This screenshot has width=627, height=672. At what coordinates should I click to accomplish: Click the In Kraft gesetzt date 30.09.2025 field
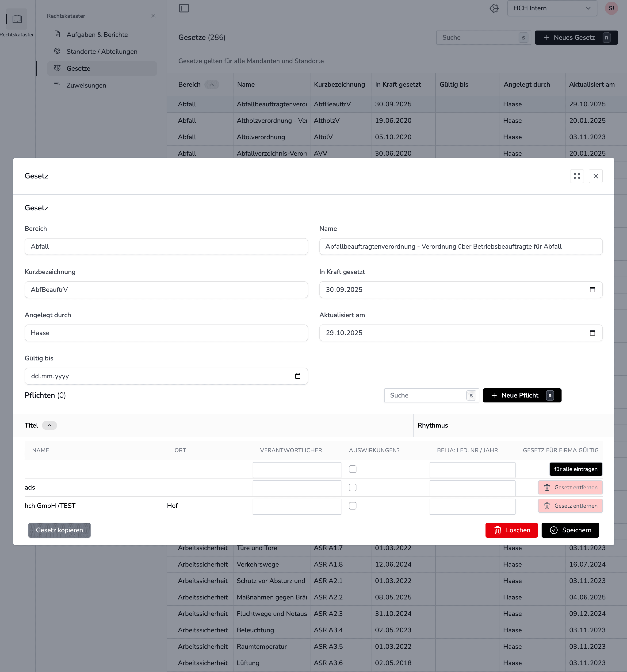pyautogui.click(x=461, y=290)
